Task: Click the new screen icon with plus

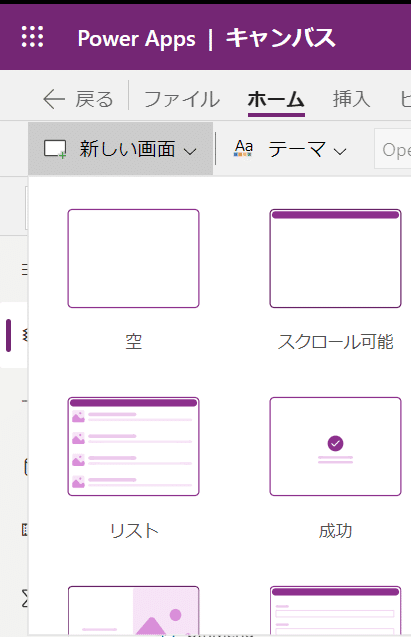Action: tap(55, 149)
